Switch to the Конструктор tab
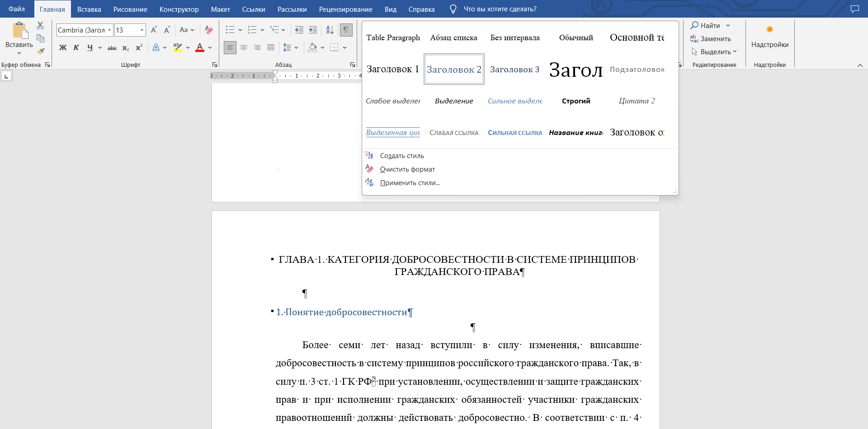The image size is (868, 429). pyautogui.click(x=179, y=9)
